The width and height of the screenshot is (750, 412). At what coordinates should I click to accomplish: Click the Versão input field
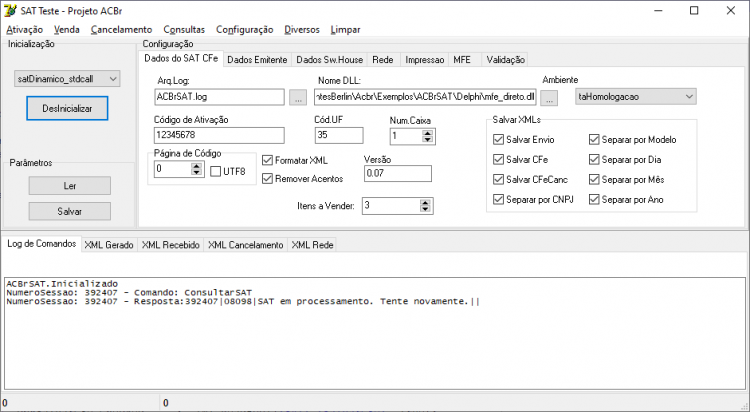[x=397, y=173]
